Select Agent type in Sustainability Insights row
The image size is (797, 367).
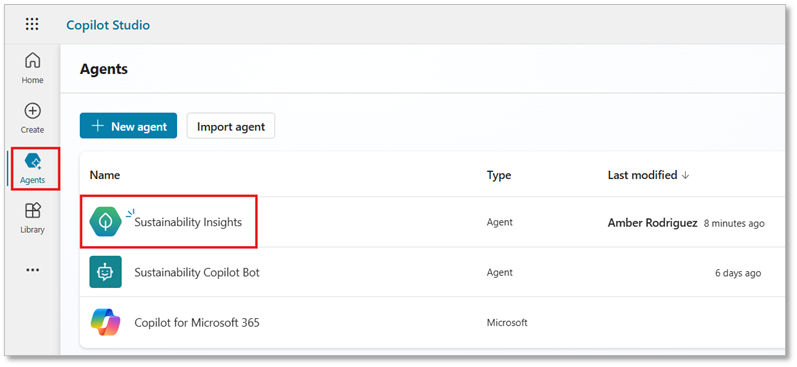(x=500, y=222)
